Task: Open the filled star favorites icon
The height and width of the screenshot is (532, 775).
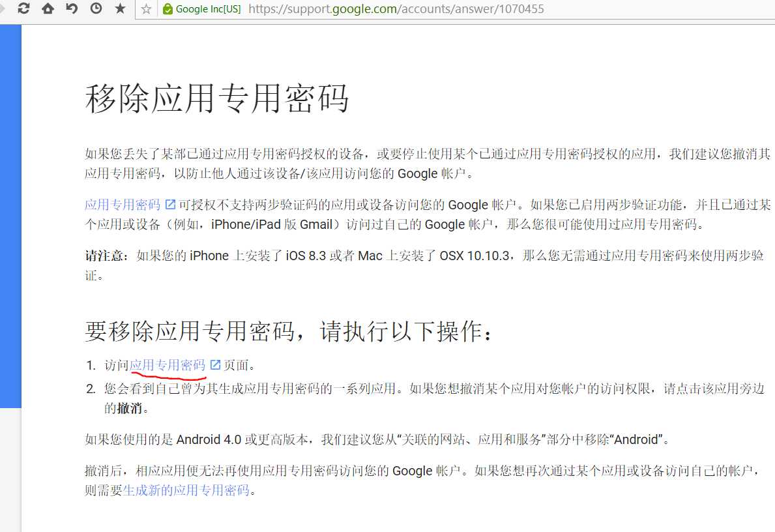Action: pyautogui.click(x=120, y=8)
